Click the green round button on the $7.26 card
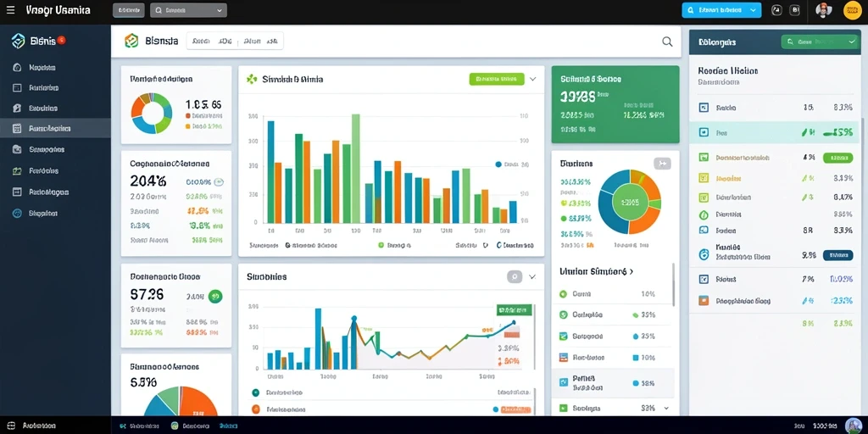 (x=215, y=296)
